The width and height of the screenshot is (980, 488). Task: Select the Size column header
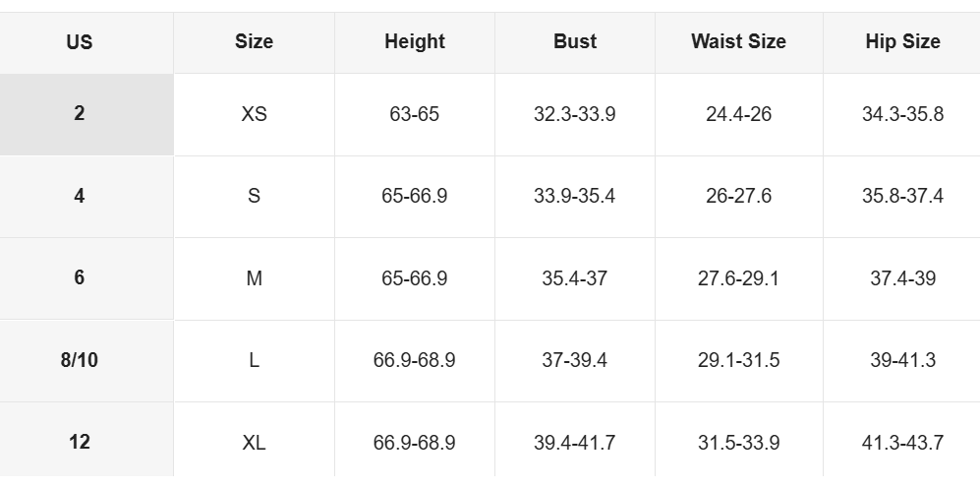pyautogui.click(x=254, y=42)
